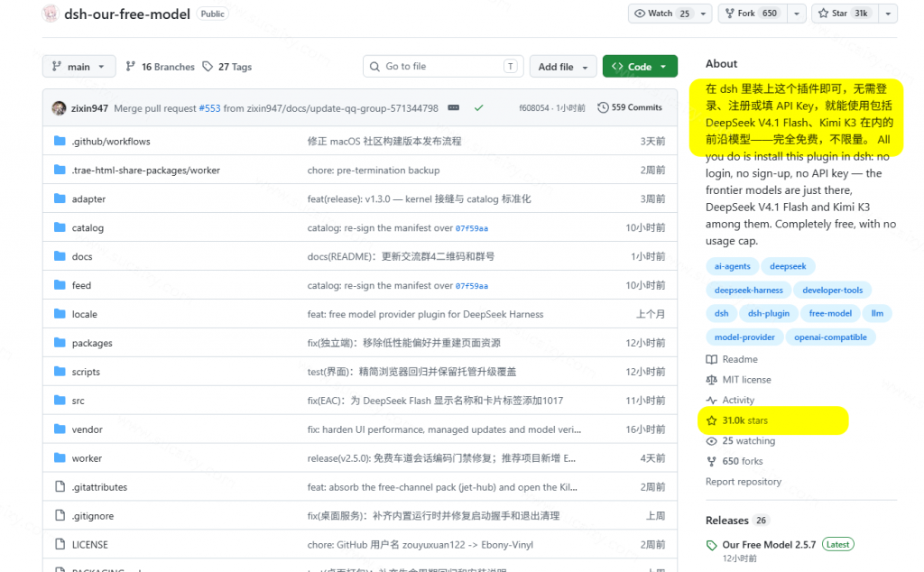Open the main branch selector dropdown
924x572 pixels.
click(x=79, y=67)
